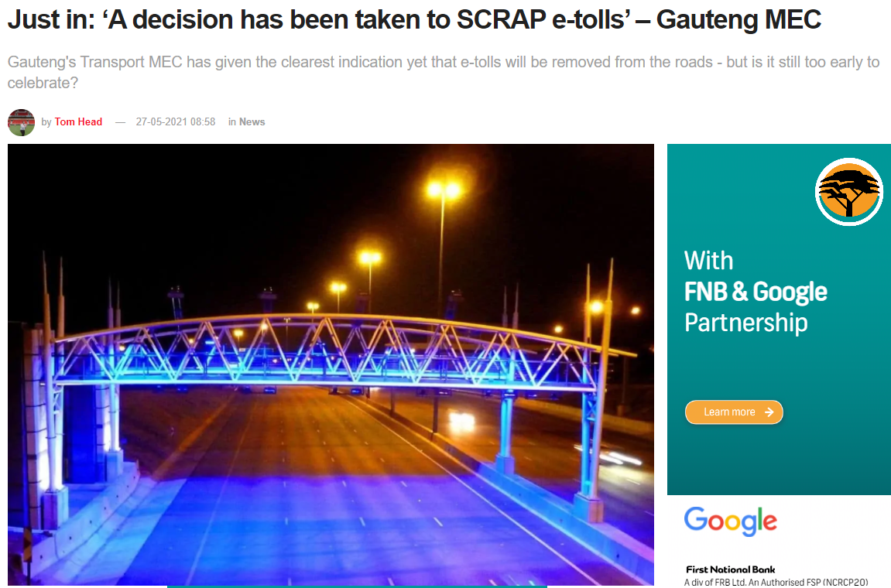Click the teal bar beneath the article photo
Image resolution: width=891 pixels, height=588 pixels.
(357, 586)
